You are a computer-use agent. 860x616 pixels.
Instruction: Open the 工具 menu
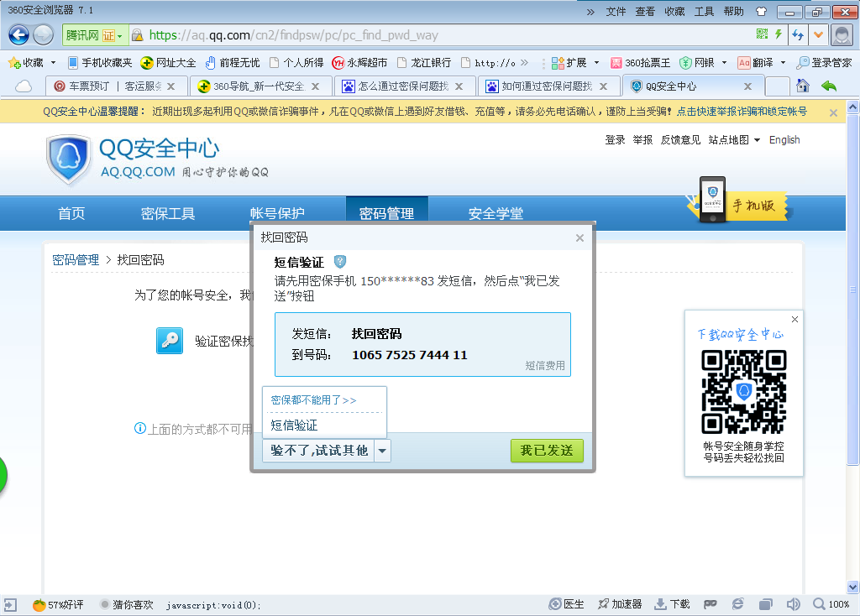click(x=704, y=12)
